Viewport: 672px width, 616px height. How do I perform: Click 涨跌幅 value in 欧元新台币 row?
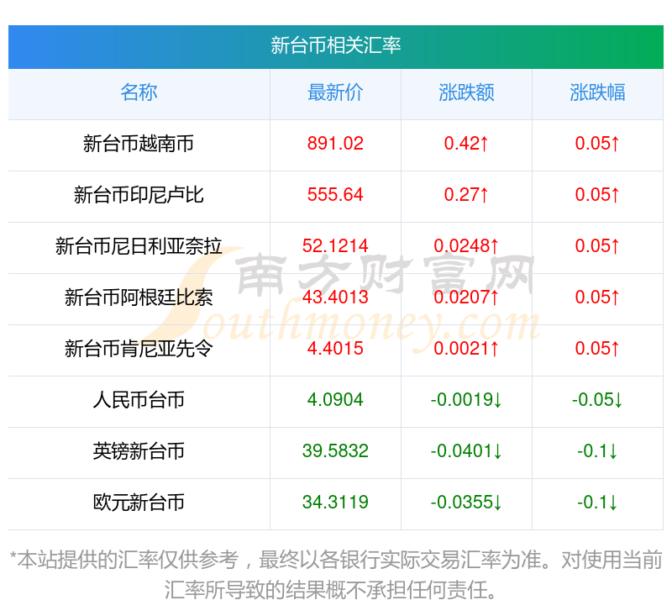pyautogui.click(x=597, y=503)
